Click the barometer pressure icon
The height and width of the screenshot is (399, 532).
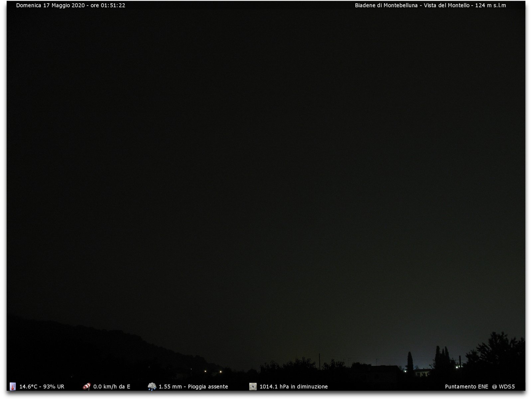pyautogui.click(x=253, y=386)
